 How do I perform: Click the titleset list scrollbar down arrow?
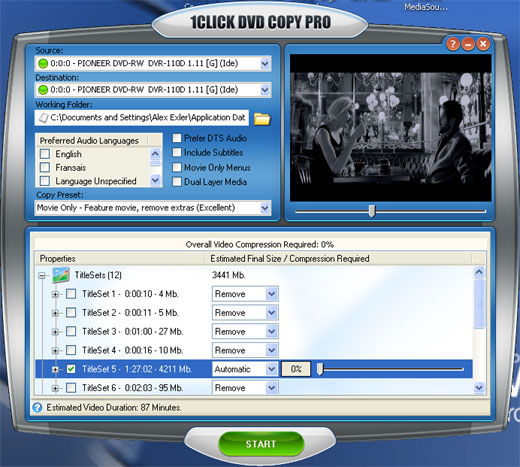[x=479, y=388]
